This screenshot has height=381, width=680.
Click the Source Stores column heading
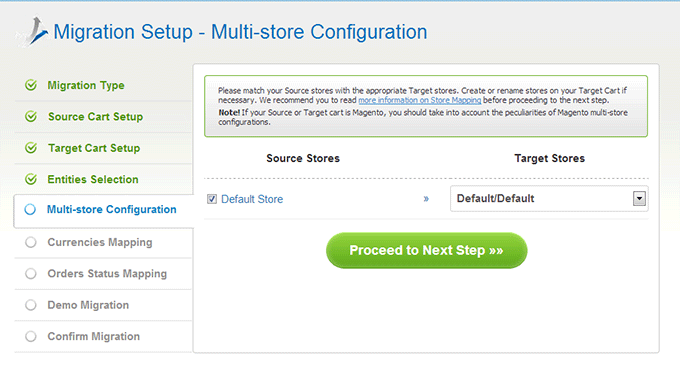(303, 158)
